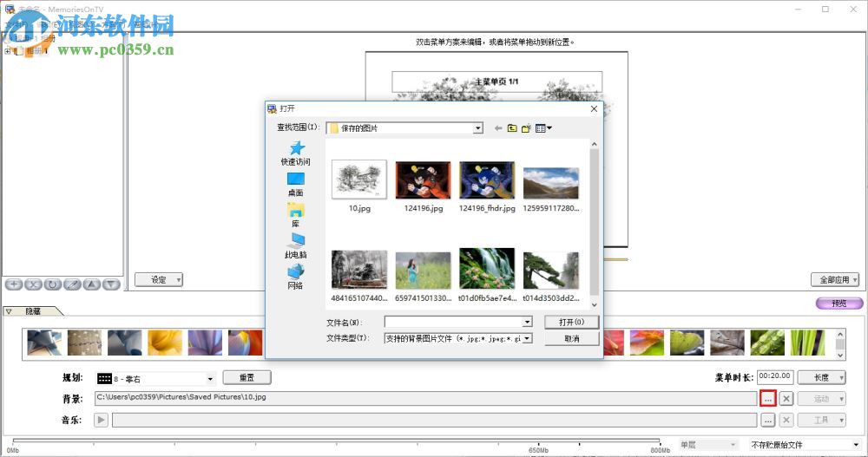This screenshot has height=457, width=868.
Task: Click the 音乐 file path field
Action: (x=435, y=420)
